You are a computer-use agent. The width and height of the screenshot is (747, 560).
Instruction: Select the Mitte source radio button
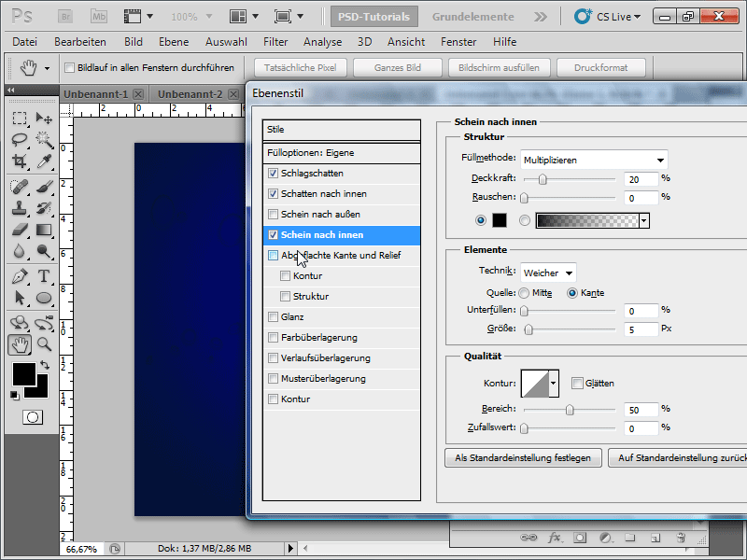tap(524, 293)
